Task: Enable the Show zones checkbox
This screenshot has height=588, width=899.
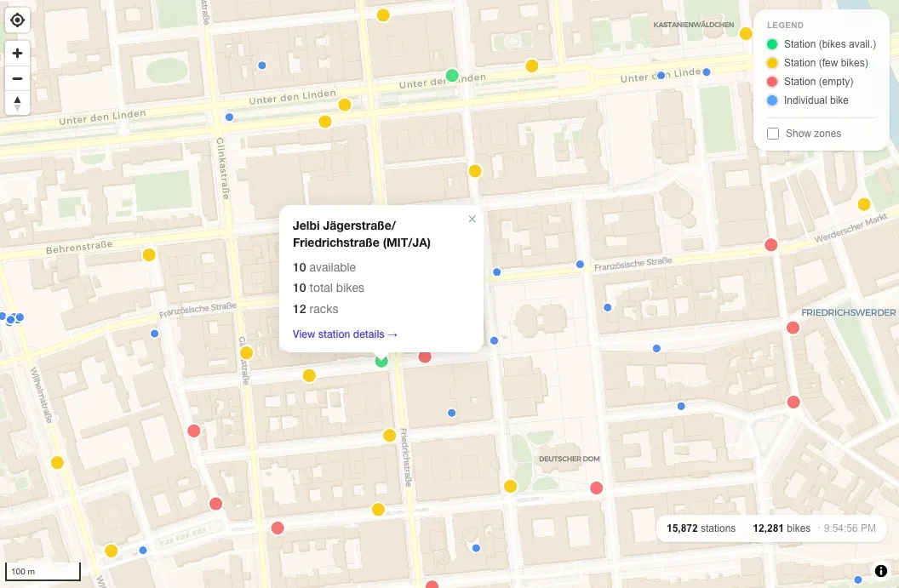Action: tap(773, 134)
